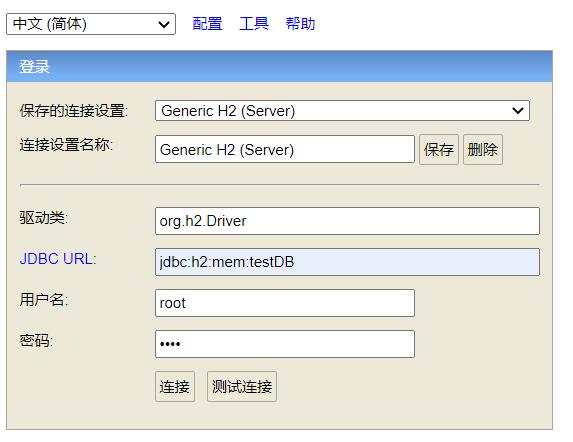This screenshot has width=573, height=442.
Task: Expand the 保存的连接设置 saved settings dropdown
Action: click(342, 111)
